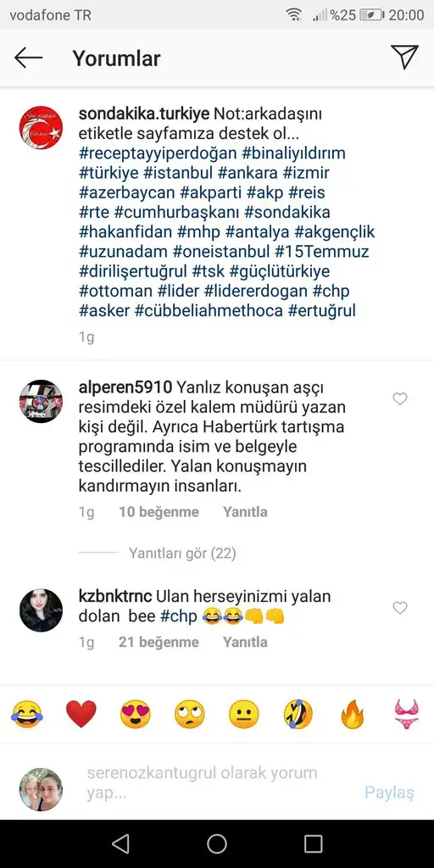Viewport: 434px width, 868px height.
Task: Insert the crying laughing emoji
Action: (x=26, y=714)
